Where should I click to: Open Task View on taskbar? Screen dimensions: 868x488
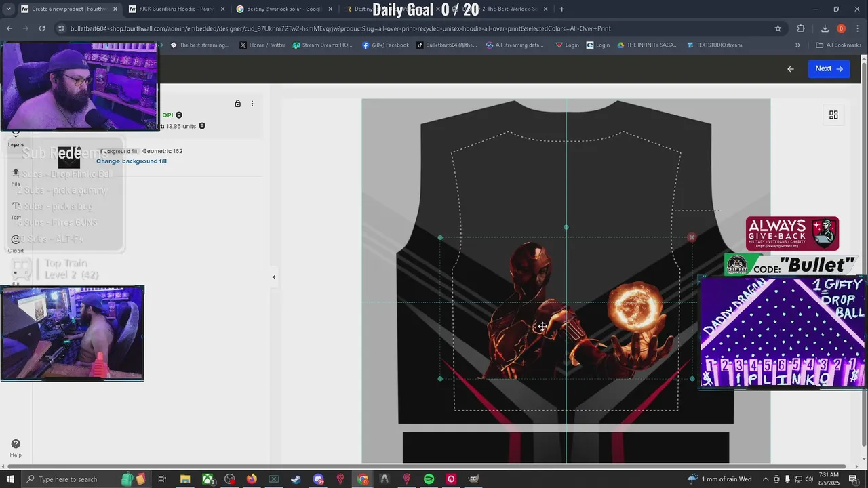coord(162,479)
